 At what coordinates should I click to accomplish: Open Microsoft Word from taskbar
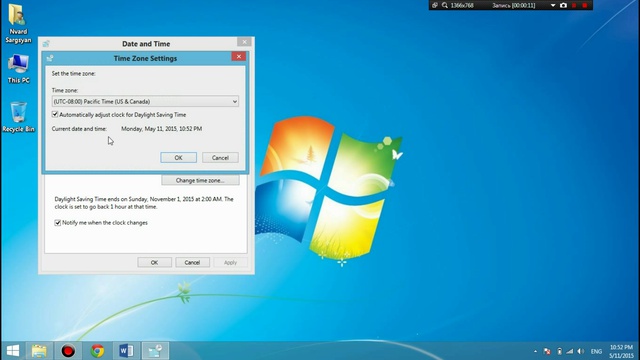pos(126,351)
